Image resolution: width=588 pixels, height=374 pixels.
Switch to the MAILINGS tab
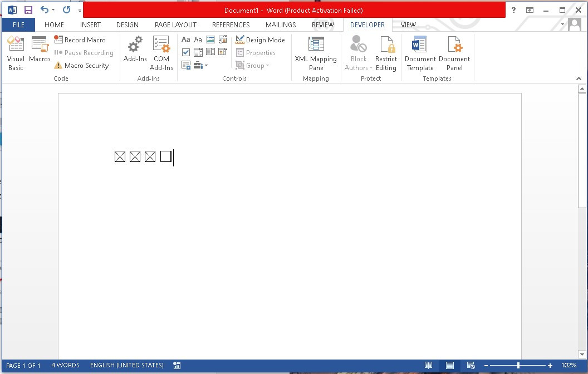[280, 24]
